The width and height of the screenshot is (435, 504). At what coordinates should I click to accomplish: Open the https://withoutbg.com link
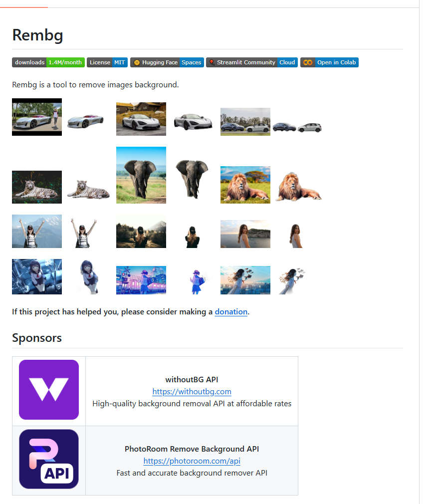pyautogui.click(x=192, y=392)
